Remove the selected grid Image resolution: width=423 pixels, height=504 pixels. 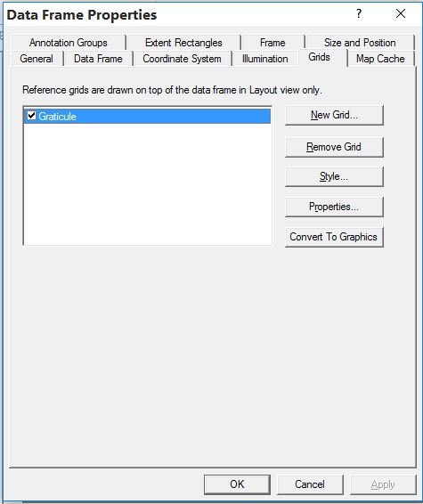pos(334,147)
